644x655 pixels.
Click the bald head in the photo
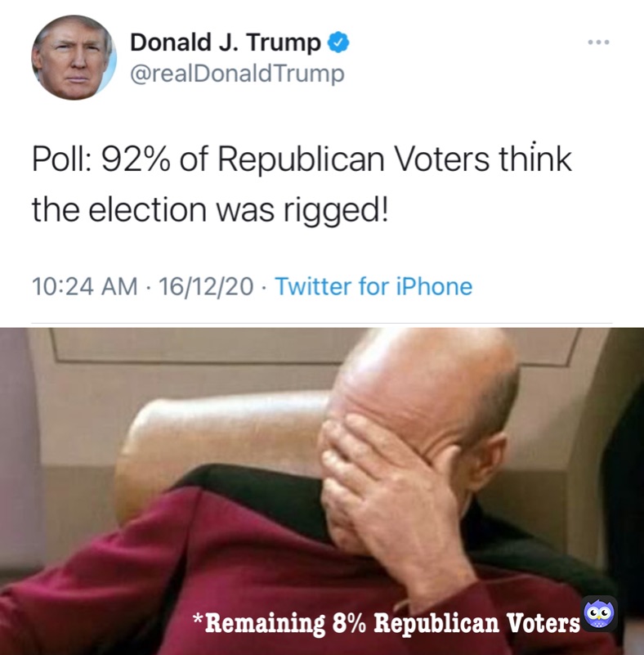[x=422, y=376]
